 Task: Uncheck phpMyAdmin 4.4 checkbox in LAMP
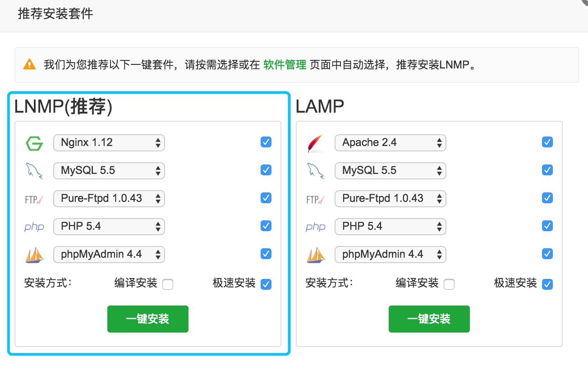click(547, 254)
